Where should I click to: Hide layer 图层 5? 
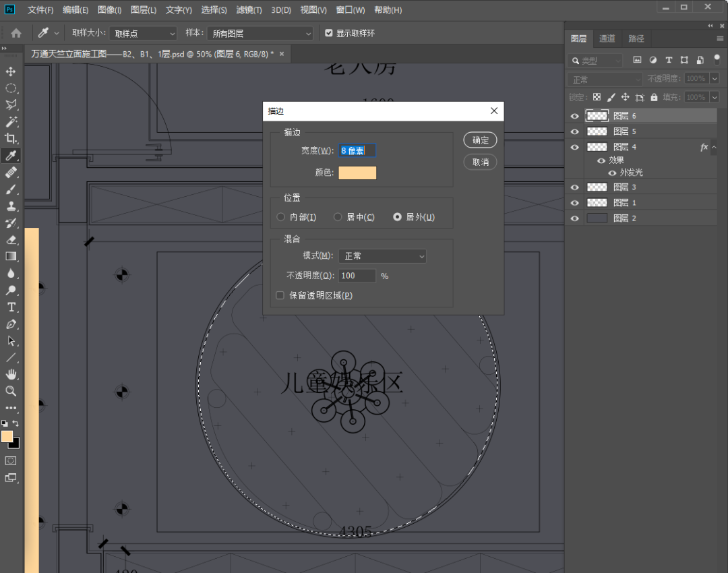coord(575,132)
